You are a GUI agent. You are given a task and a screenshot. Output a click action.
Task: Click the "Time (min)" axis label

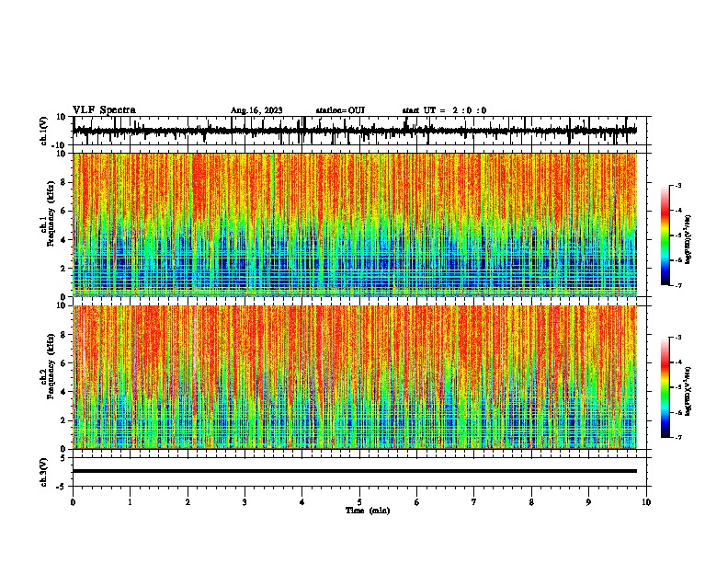[x=368, y=511]
